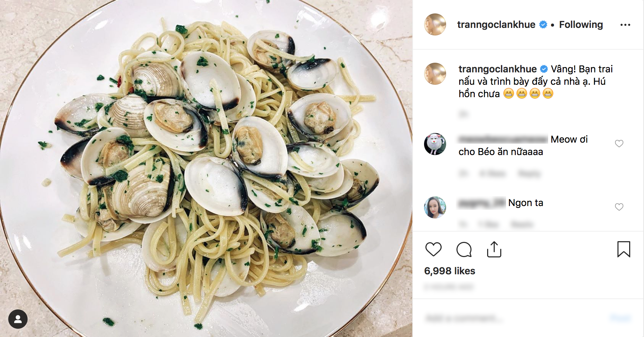Open avatar of 'Ngon ta' commenter

(x=435, y=207)
